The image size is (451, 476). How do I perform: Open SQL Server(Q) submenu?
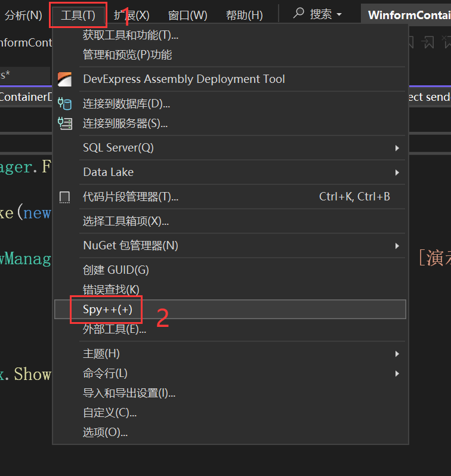point(230,148)
